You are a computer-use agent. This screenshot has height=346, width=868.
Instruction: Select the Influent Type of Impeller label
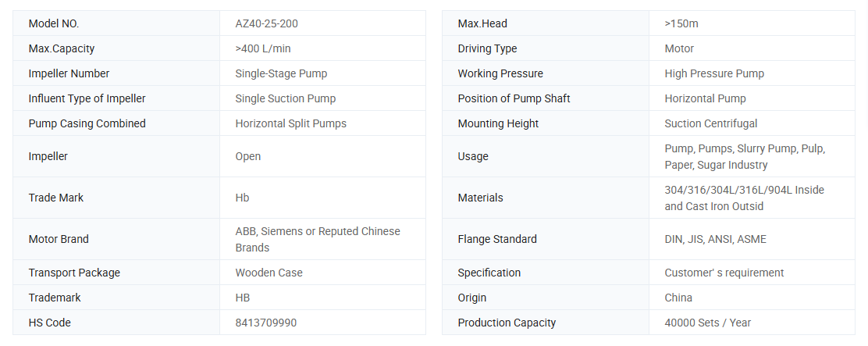pyautogui.click(x=87, y=98)
